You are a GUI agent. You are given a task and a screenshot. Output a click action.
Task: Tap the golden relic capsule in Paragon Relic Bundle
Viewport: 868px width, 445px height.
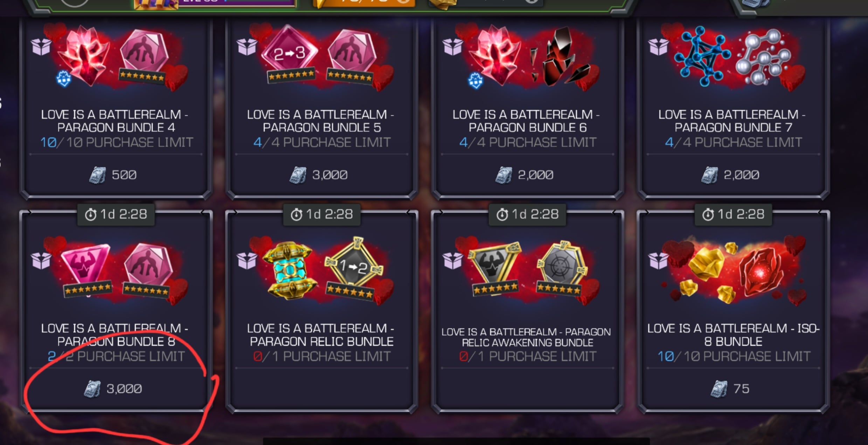pyautogui.click(x=289, y=270)
